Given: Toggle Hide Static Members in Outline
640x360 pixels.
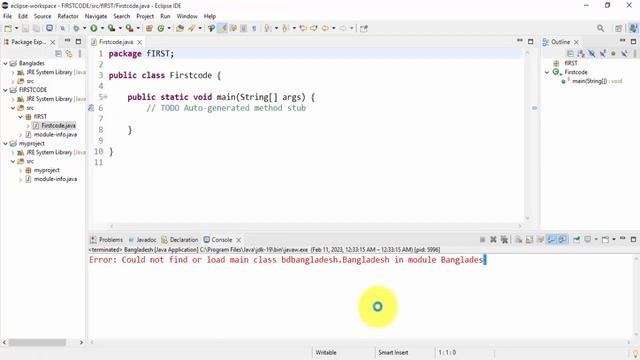Looking at the screenshot, I should [602, 54].
